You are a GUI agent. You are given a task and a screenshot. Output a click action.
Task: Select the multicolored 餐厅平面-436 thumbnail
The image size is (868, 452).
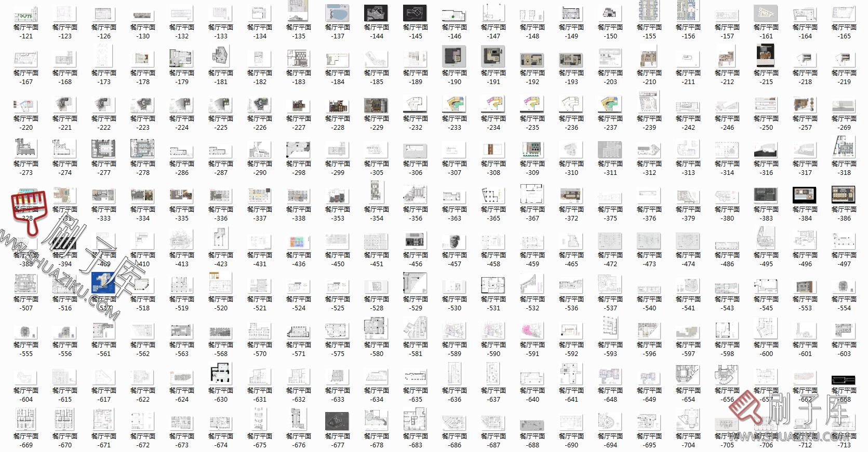coord(299,242)
